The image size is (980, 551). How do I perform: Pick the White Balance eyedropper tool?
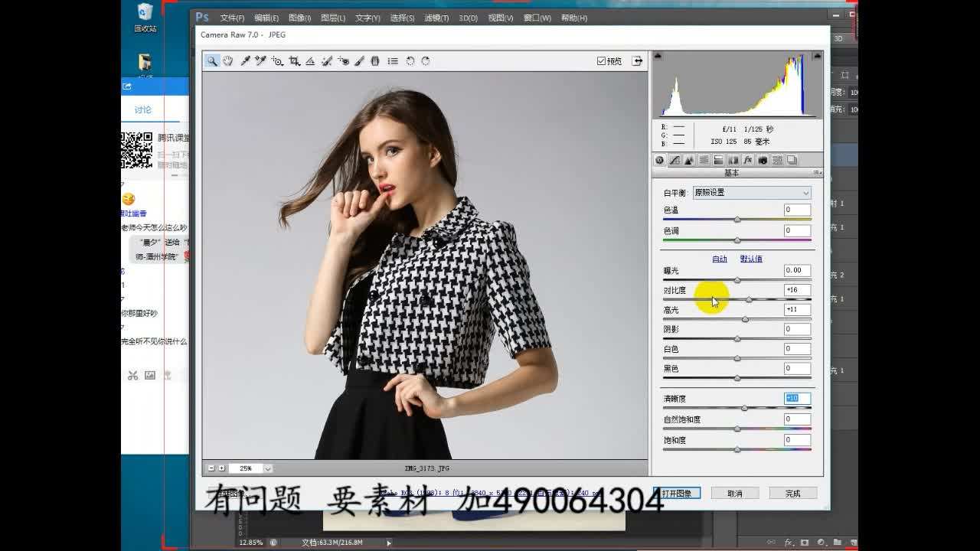pos(245,61)
